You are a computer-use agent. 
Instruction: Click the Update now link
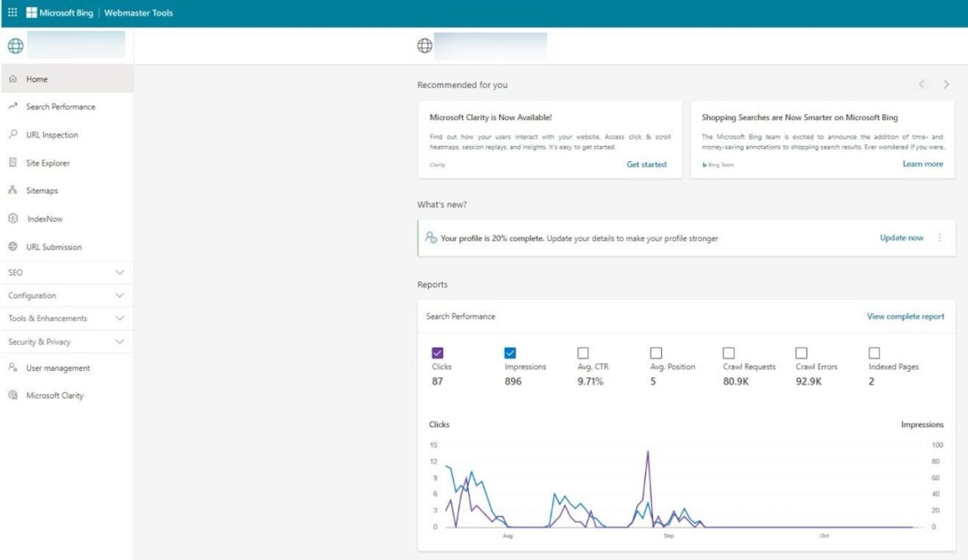(x=901, y=237)
